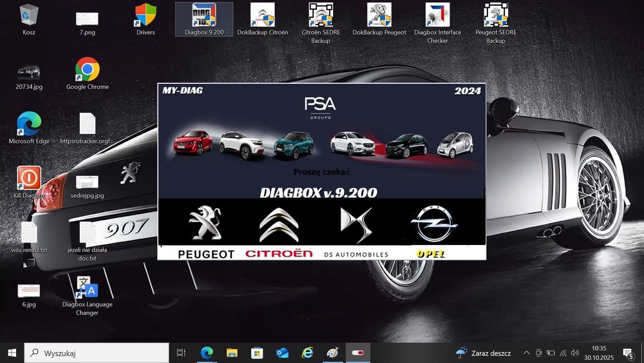Viewport: 644px width, 363px height.
Task: Open the Paint app in taskbar
Action: [333, 353]
